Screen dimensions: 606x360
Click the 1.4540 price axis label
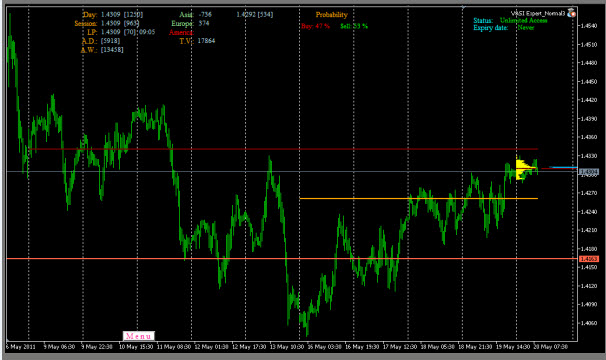(x=589, y=26)
